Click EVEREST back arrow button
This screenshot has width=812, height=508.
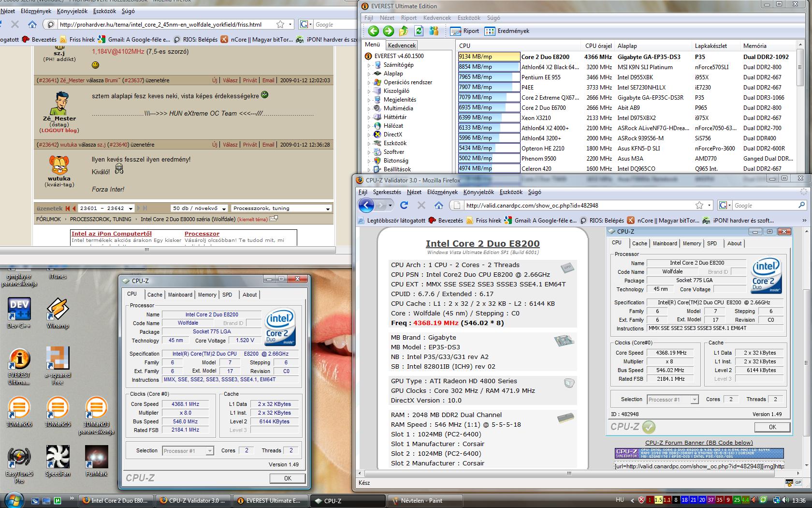tap(373, 31)
